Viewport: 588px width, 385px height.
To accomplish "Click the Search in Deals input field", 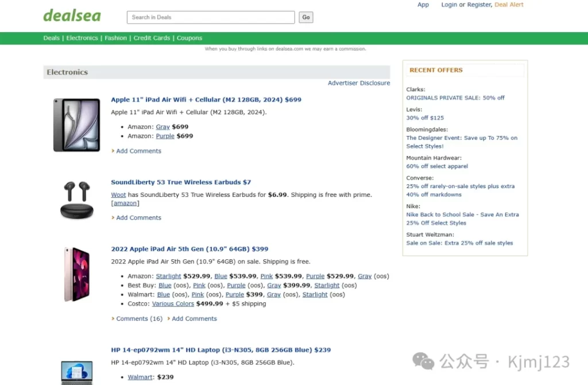I will click(211, 17).
